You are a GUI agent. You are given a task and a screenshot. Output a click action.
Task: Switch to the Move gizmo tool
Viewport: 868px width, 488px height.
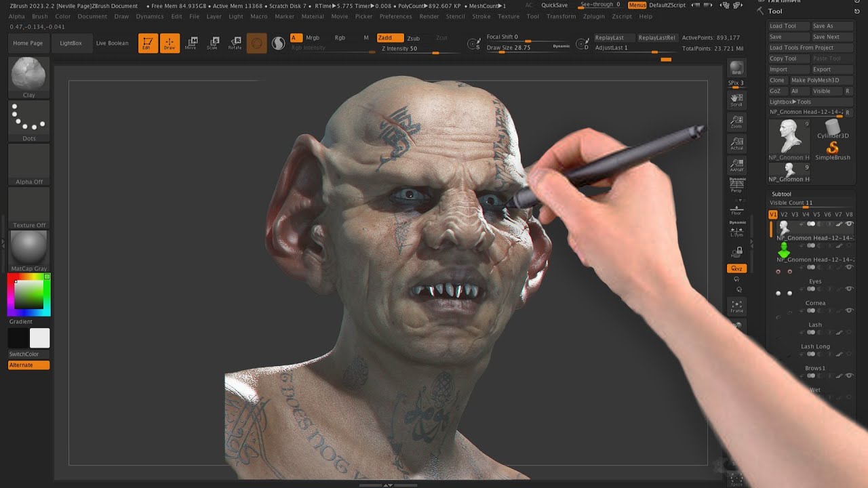click(191, 43)
